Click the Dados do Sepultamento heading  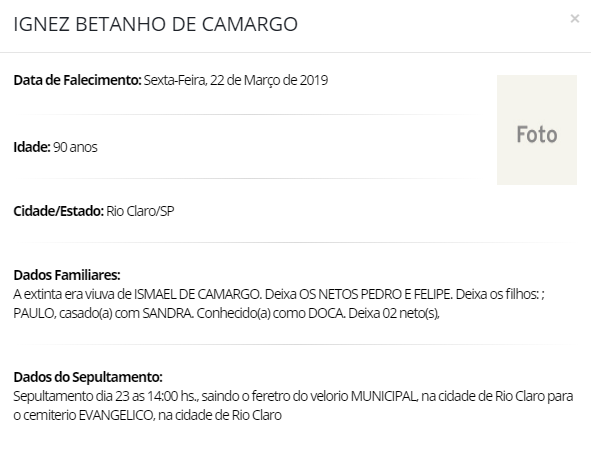click(88, 377)
